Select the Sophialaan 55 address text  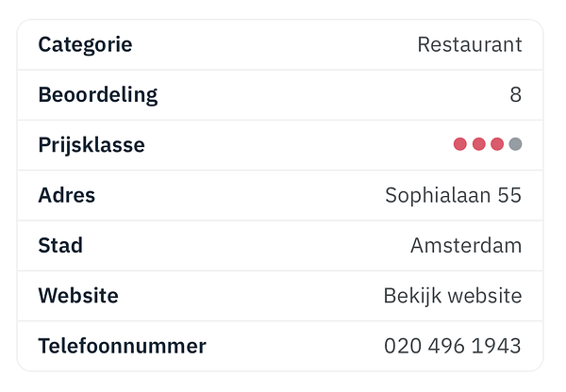453,195
